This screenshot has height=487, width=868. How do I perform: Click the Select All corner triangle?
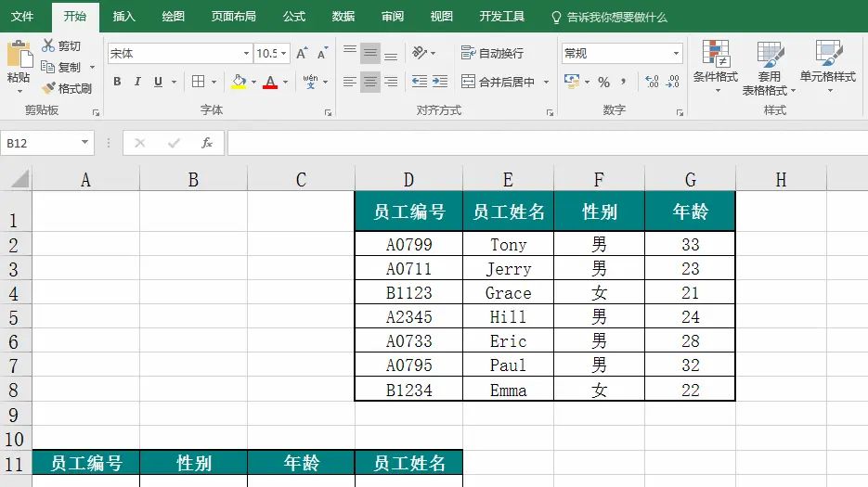[19, 179]
